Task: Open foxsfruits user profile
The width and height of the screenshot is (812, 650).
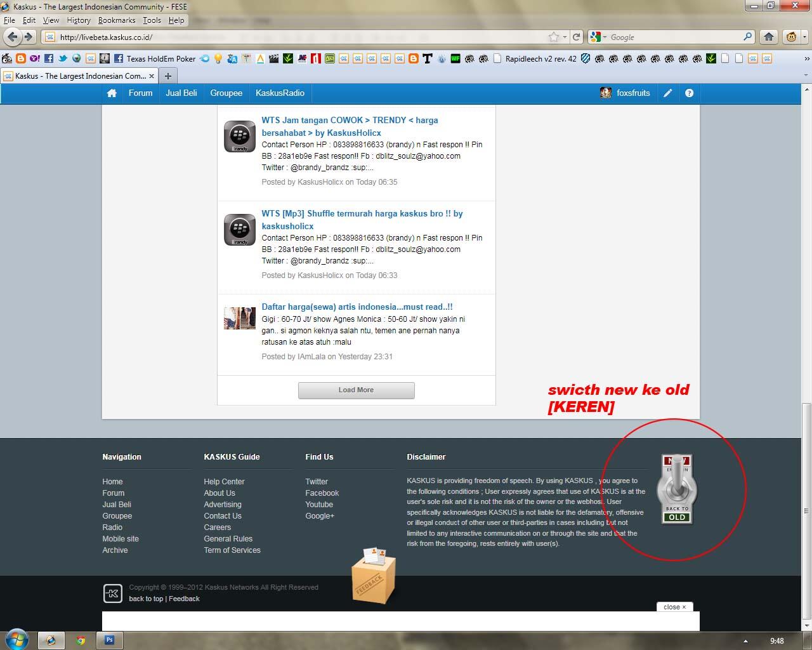Action: tap(625, 93)
